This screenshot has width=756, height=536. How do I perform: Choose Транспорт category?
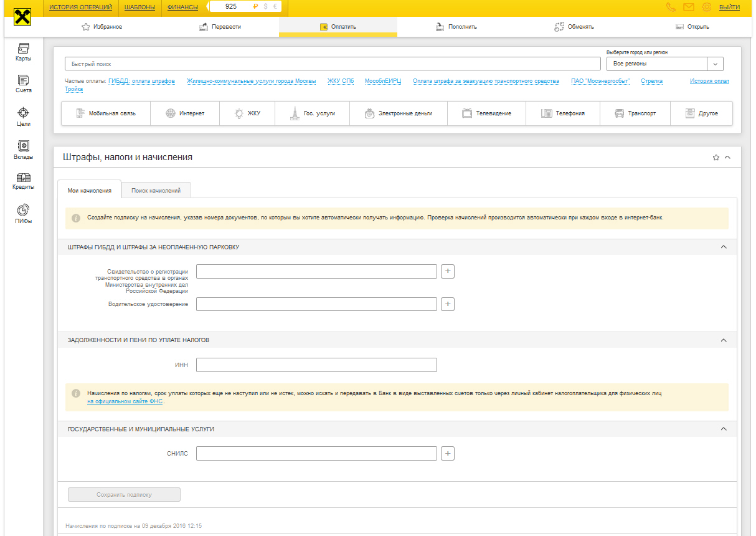[635, 113]
